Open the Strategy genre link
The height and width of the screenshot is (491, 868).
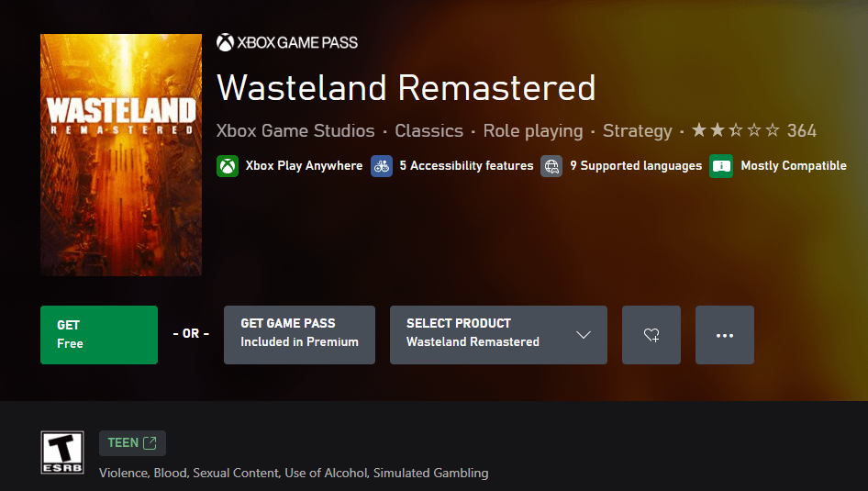[637, 131]
